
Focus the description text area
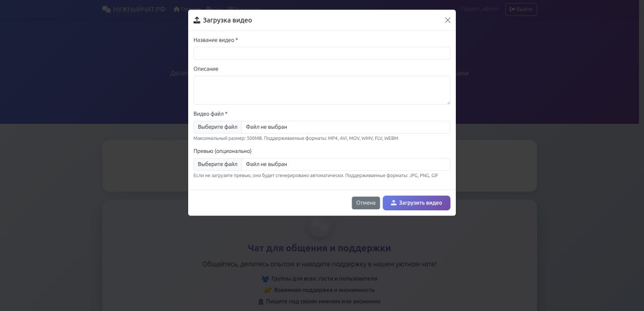321,90
